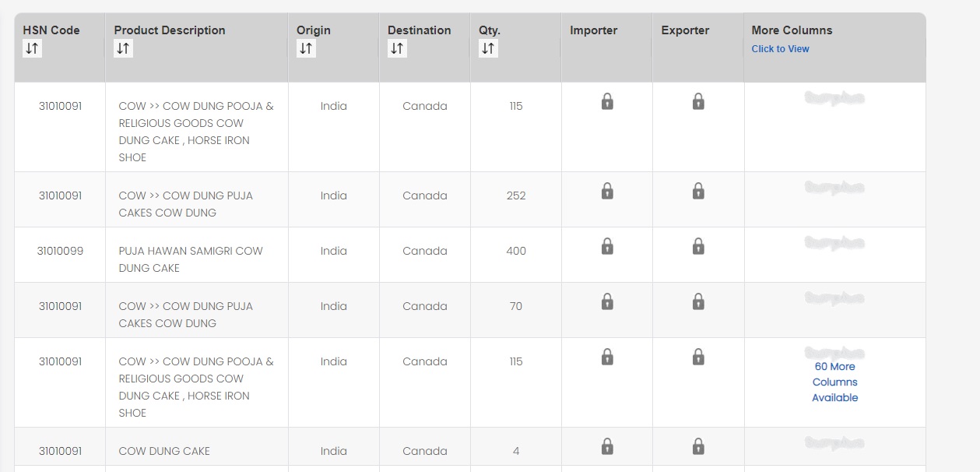Click Exporter lock for COW DUNG CAKE row

698,446
